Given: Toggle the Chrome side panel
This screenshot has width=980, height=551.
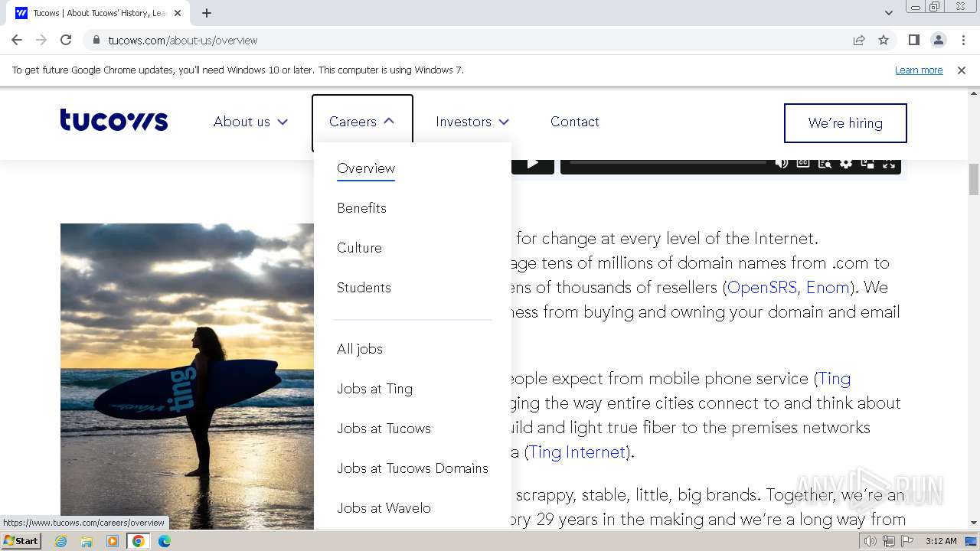Looking at the screenshot, I should tap(913, 40).
